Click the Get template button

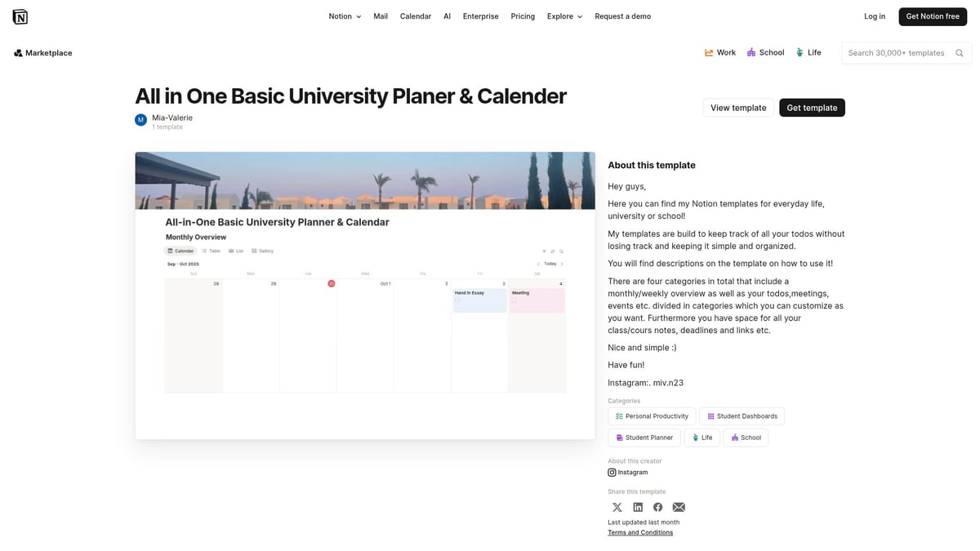pos(812,107)
